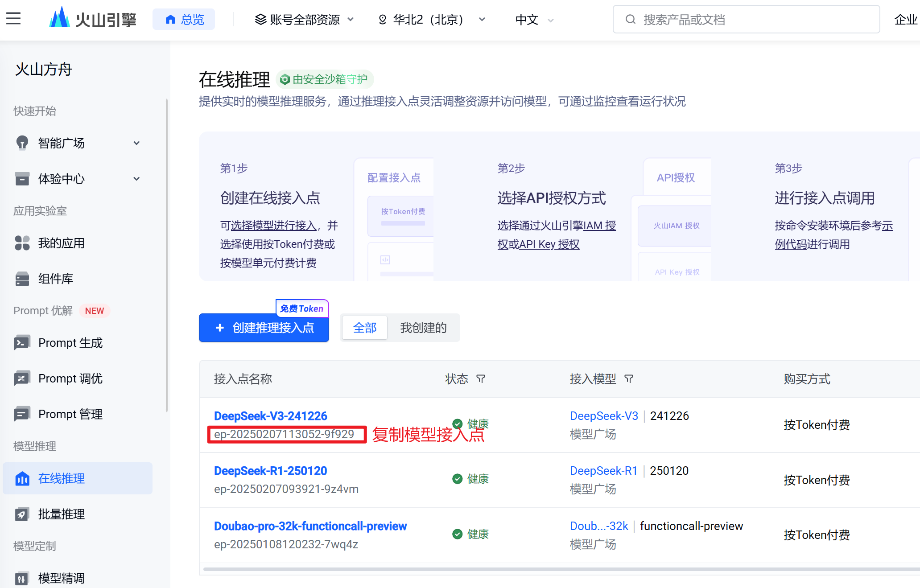Screen dimensions: 920x588
Task: Click the layers icon for account resources
Action: pos(260,20)
